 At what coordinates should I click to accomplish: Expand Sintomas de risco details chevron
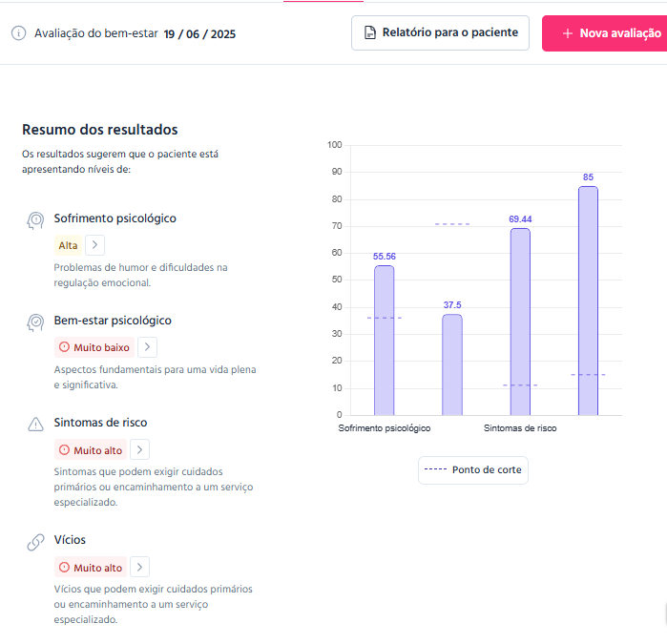pos(139,449)
